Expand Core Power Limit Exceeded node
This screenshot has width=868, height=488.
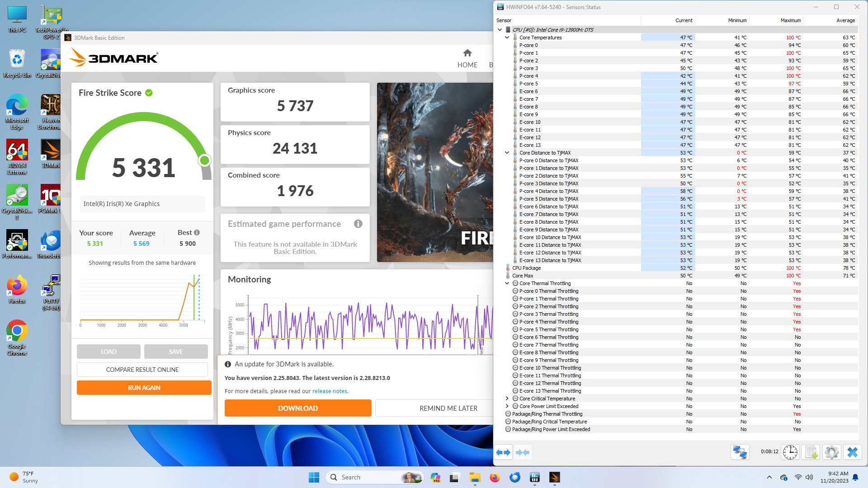point(507,406)
